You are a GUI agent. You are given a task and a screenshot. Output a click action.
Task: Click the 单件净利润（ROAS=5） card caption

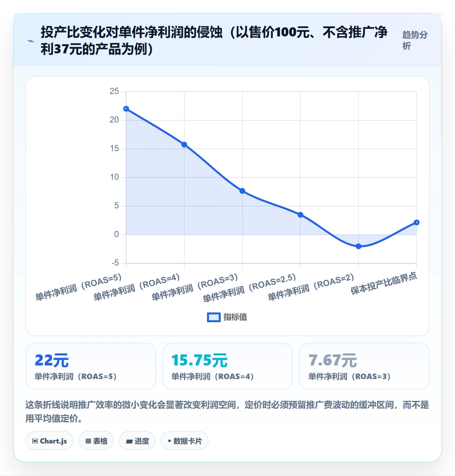pos(76,377)
